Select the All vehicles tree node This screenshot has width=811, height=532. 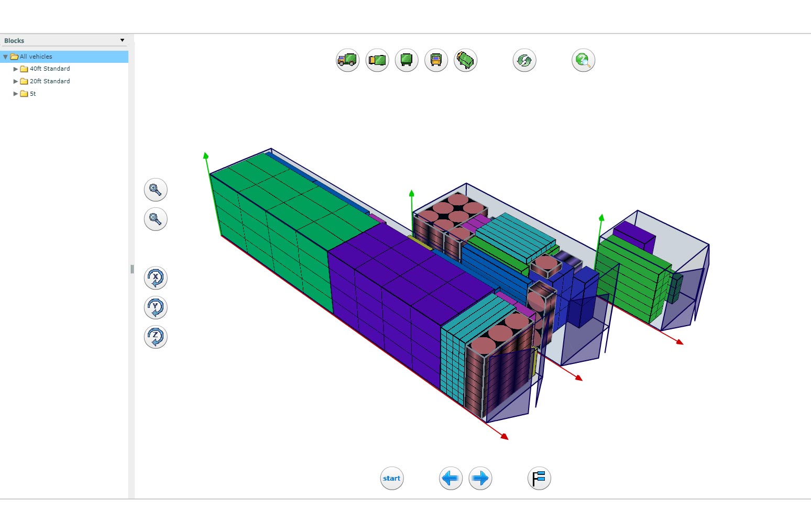(x=36, y=57)
